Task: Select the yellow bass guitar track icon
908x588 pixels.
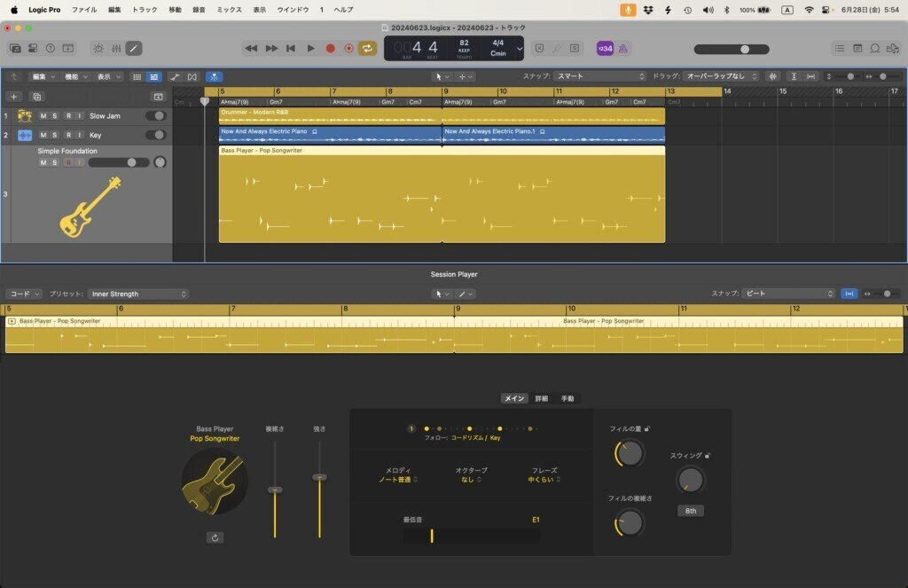Action: coord(91,207)
